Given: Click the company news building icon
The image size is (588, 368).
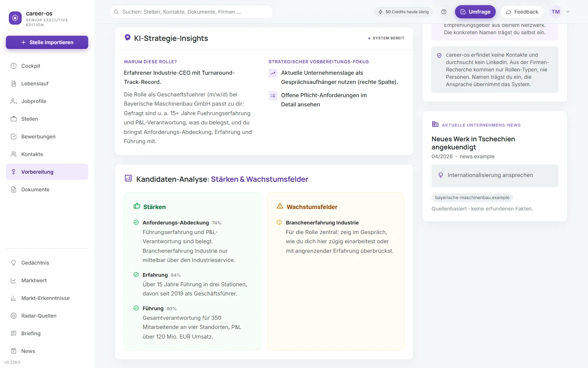Looking at the screenshot, I should click(x=435, y=124).
